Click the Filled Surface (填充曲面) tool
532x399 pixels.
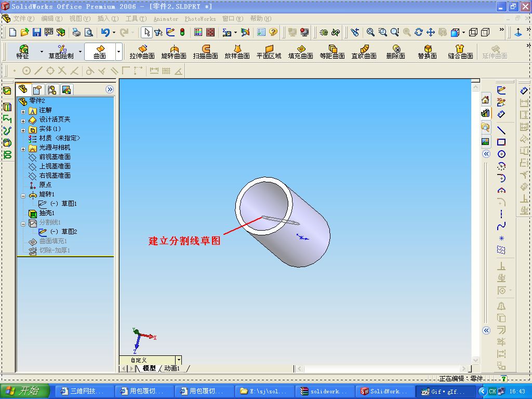[301, 52]
